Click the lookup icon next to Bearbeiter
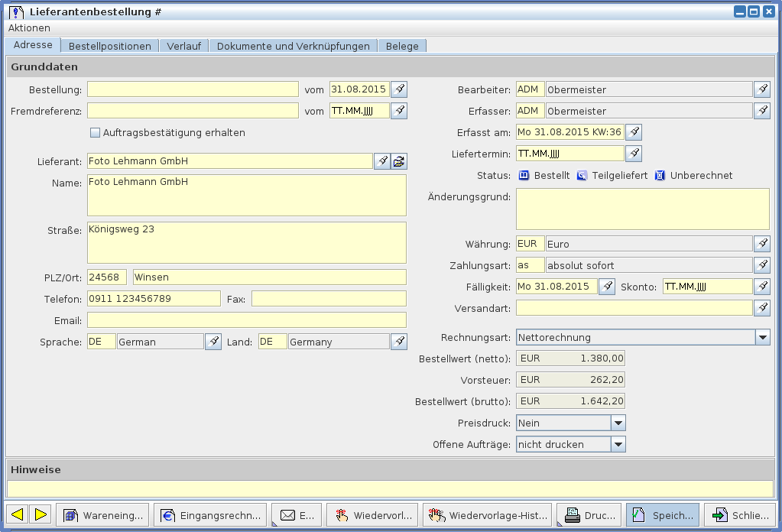 [761, 89]
